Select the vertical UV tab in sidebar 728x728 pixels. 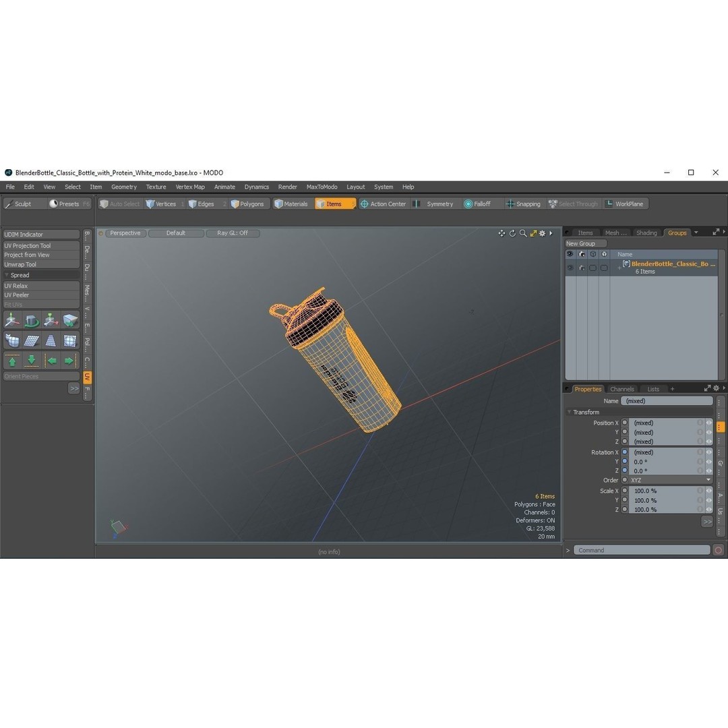pyautogui.click(x=87, y=377)
